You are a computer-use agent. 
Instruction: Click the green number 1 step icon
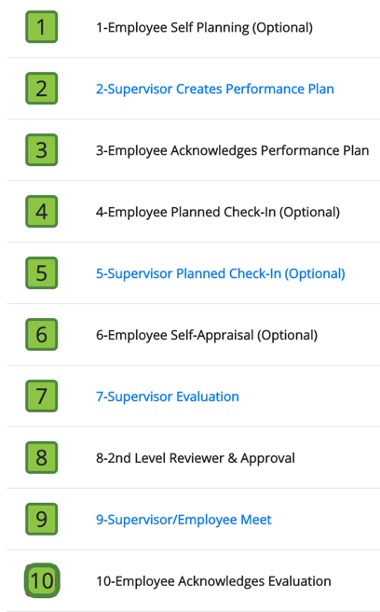click(41, 27)
